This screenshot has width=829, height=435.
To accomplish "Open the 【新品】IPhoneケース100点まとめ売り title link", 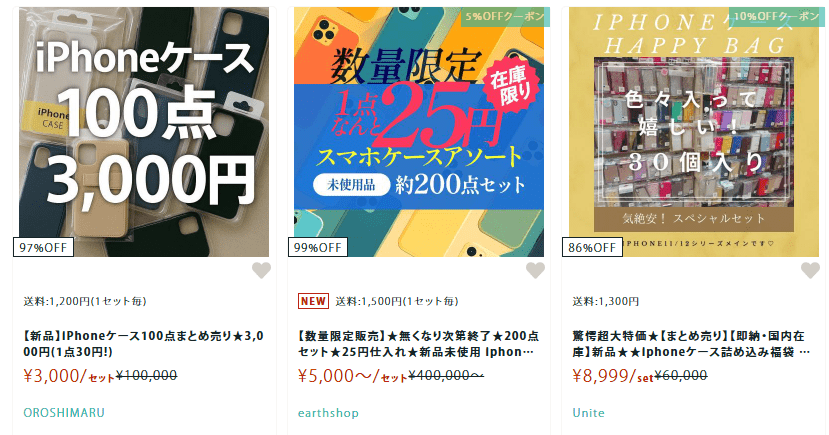I will pyautogui.click(x=143, y=344).
